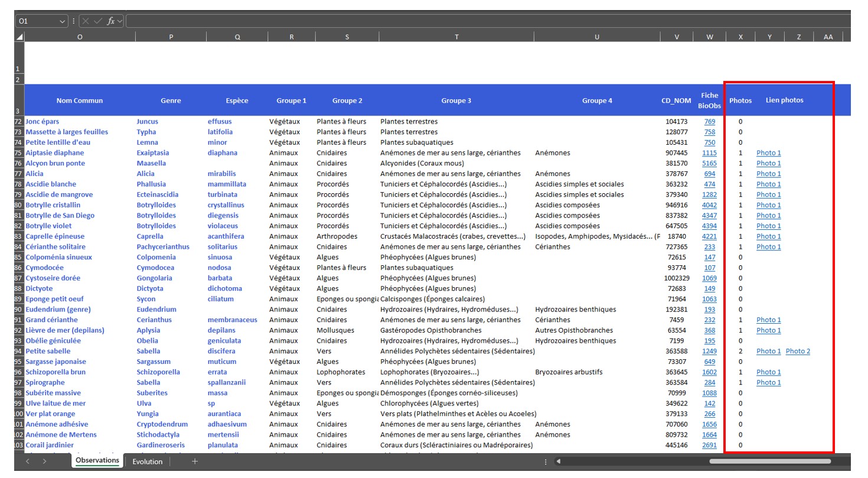Open Photo 2 link for Petite sabelle

pyautogui.click(x=798, y=352)
